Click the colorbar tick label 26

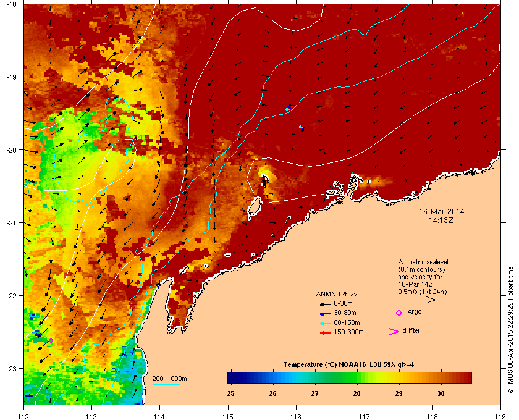(x=272, y=393)
